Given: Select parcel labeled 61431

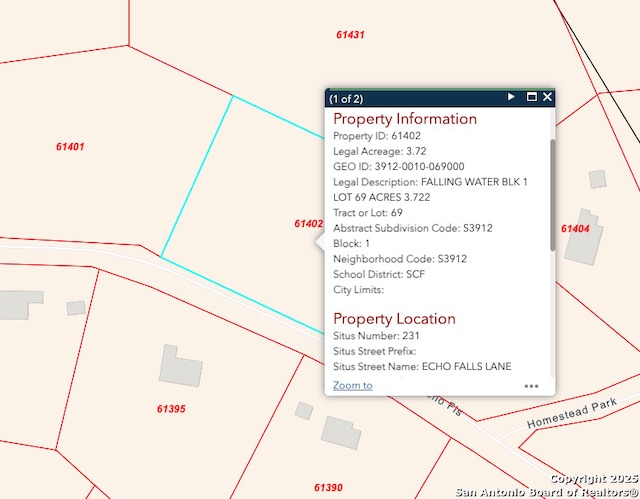Looking at the screenshot, I should 350,35.
